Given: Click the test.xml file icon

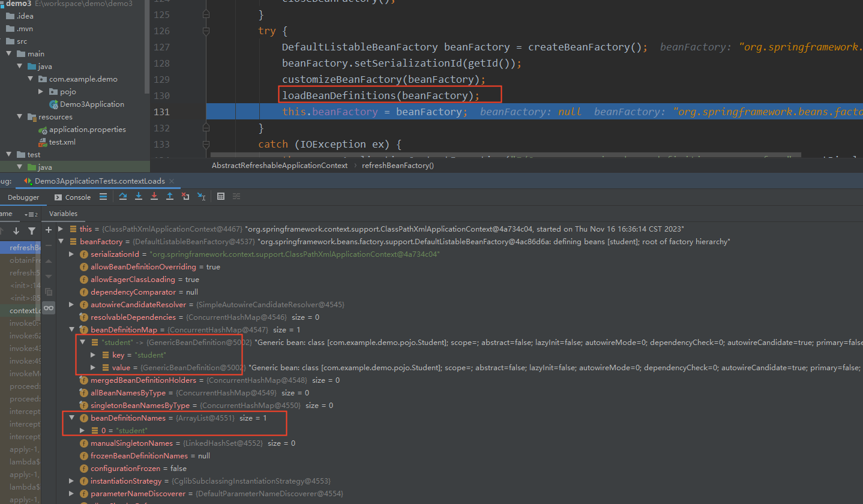Looking at the screenshot, I should point(43,142).
